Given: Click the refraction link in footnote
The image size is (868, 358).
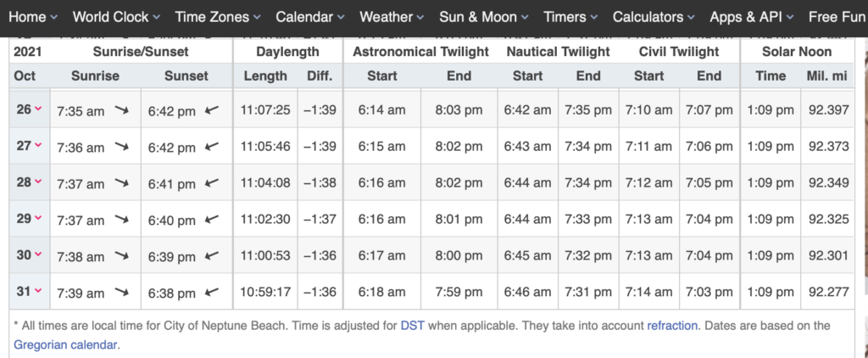Looking at the screenshot, I should tap(673, 326).
